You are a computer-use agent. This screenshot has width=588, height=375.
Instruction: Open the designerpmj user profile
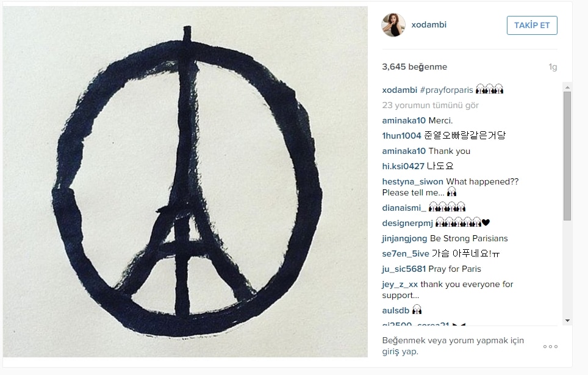pyautogui.click(x=407, y=224)
